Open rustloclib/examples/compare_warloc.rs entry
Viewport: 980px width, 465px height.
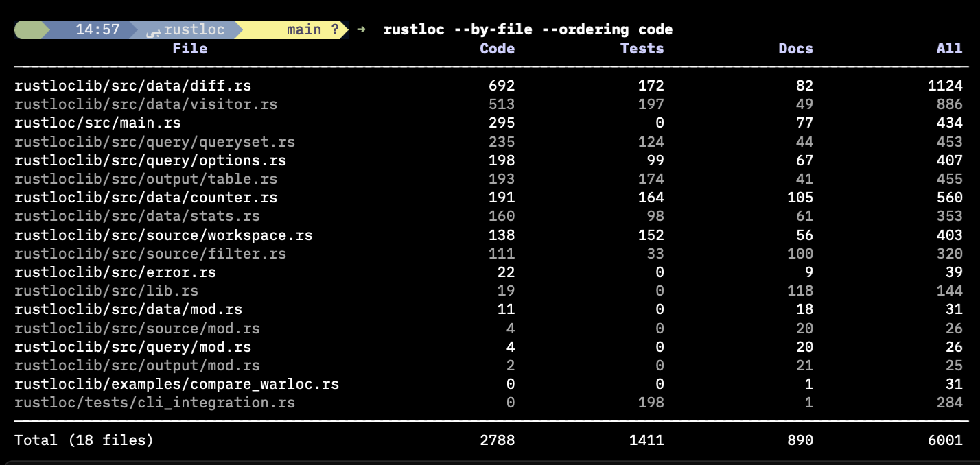tap(175, 384)
